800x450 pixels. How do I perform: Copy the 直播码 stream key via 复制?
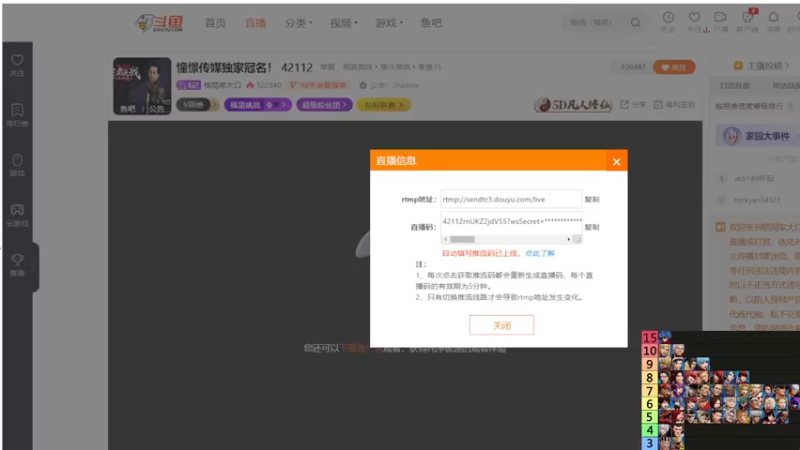coord(592,227)
